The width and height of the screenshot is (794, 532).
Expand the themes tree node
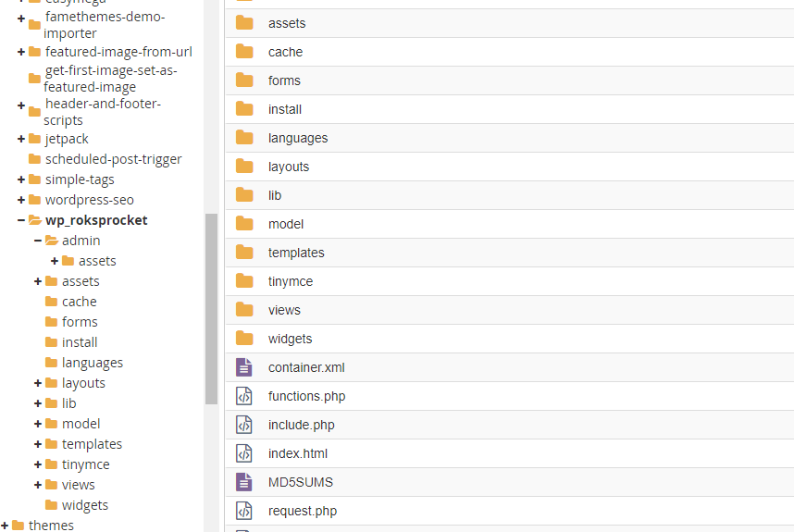(x=5, y=526)
